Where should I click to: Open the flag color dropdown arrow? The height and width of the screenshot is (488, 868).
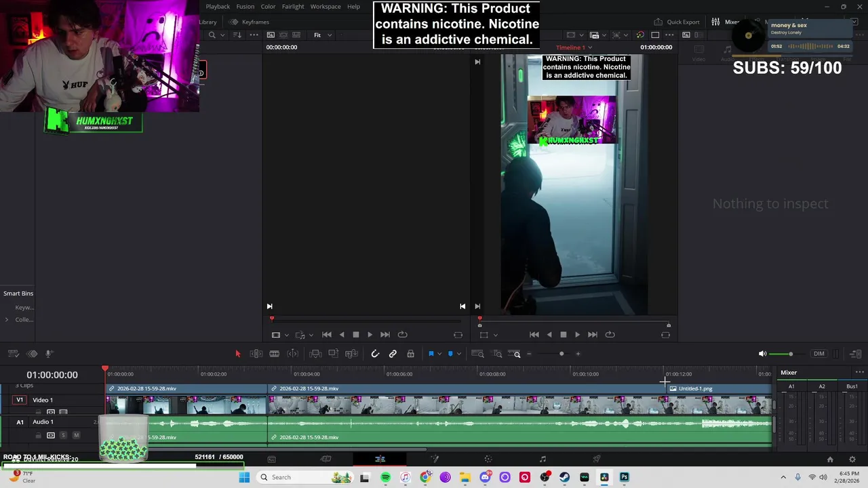tap(439, 354)
